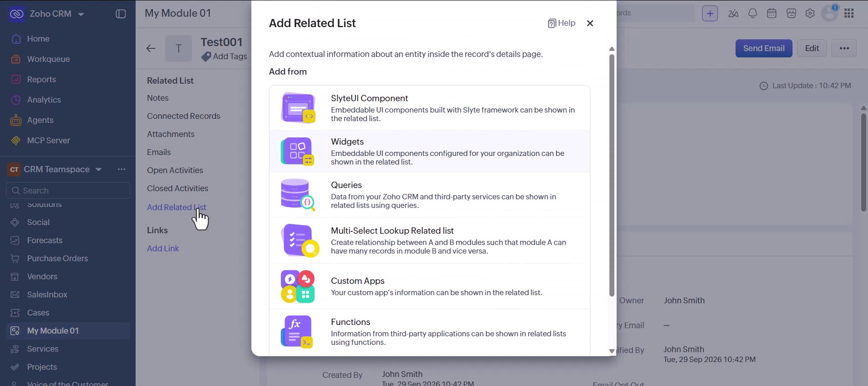Click the sidebar Search field

(68, 191)
